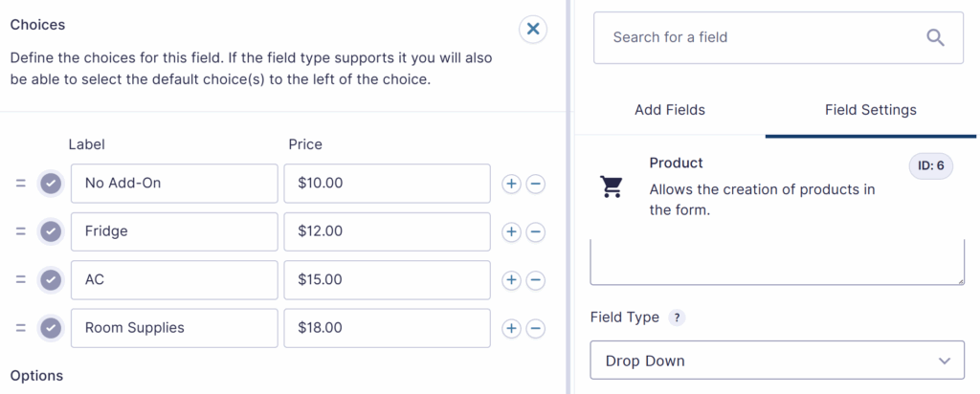The width and height of the screenshot is (980, 394).
Task: Delete the Room Supplies choice row
Action: (536, 329)
